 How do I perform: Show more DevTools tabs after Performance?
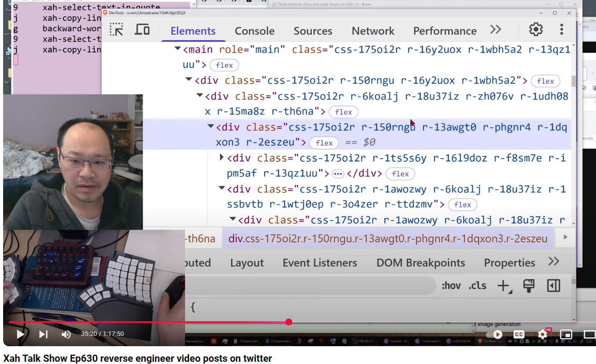tap(496, 30)
